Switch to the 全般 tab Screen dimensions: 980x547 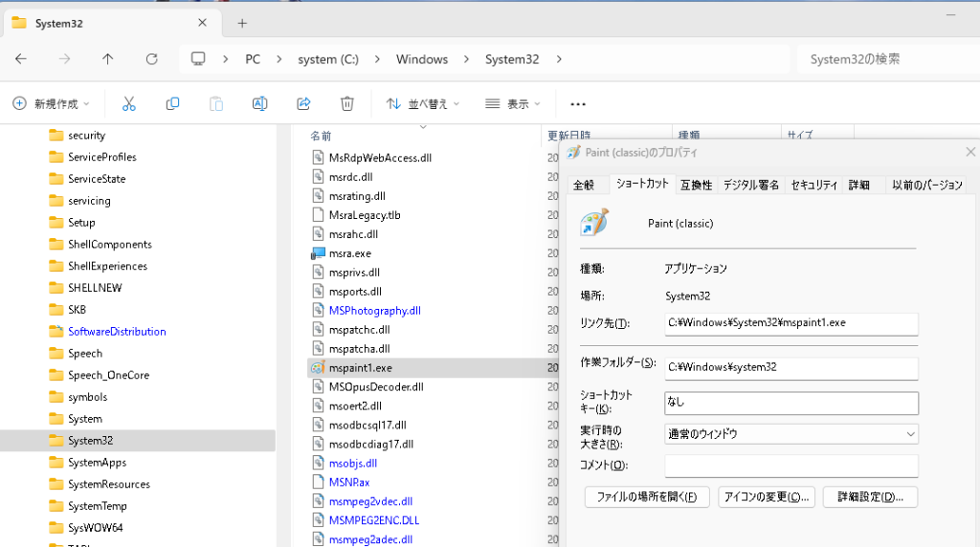coord(584,185)
